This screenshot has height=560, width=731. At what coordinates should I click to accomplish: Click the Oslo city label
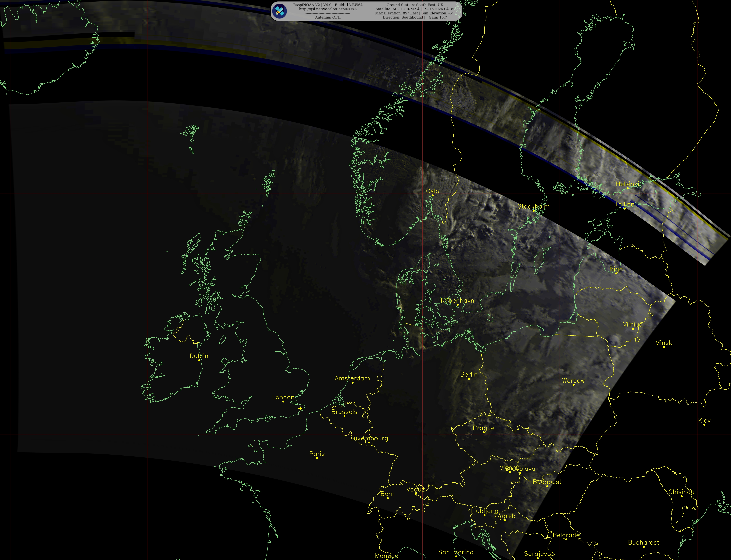433,191
